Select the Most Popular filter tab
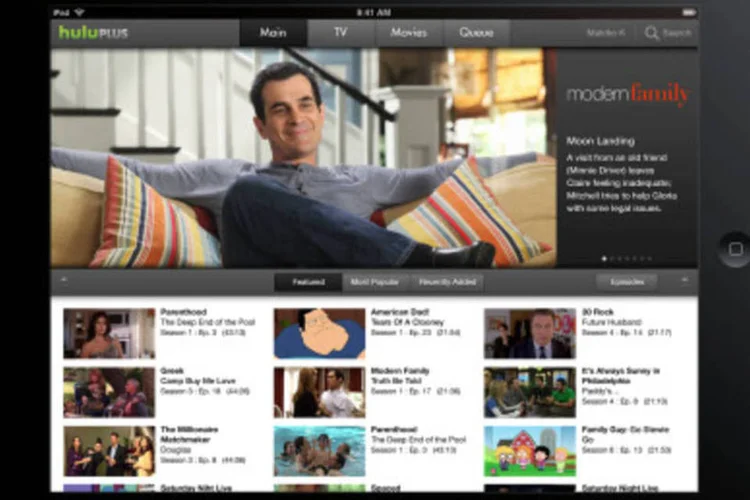 375,282
